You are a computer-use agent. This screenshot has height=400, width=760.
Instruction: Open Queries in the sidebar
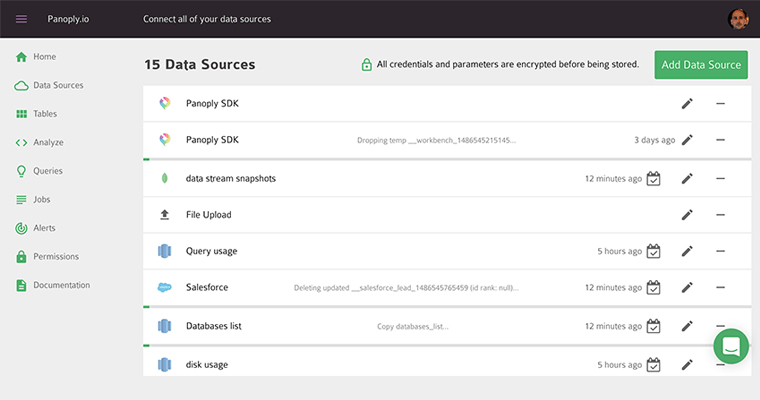[39, 171]
